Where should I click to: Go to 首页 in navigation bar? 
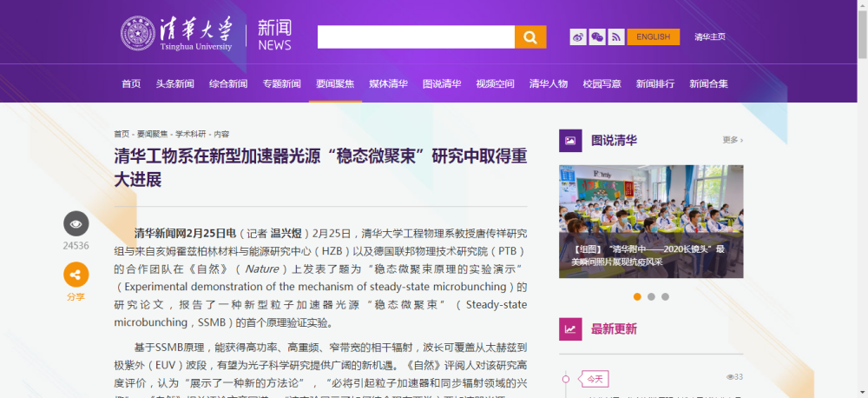click(x=131, y=83)
